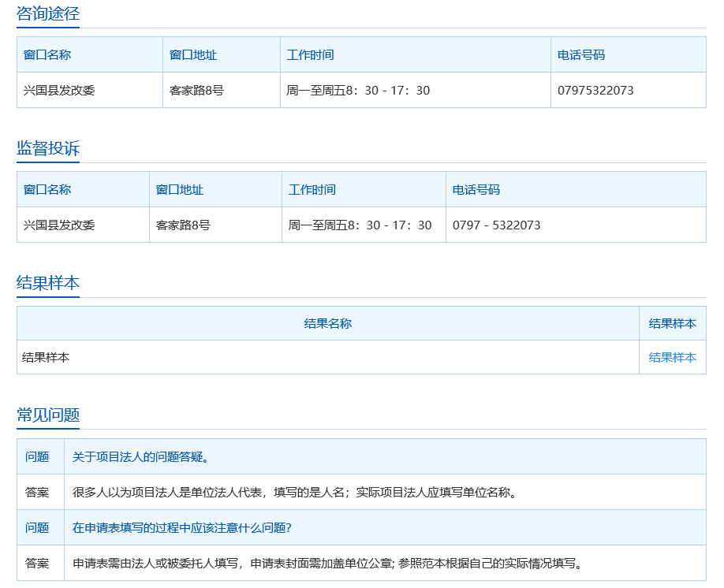Click 电话号码 header in the 监督投诉 table
724x588 pixels.
tap(476, 190)
